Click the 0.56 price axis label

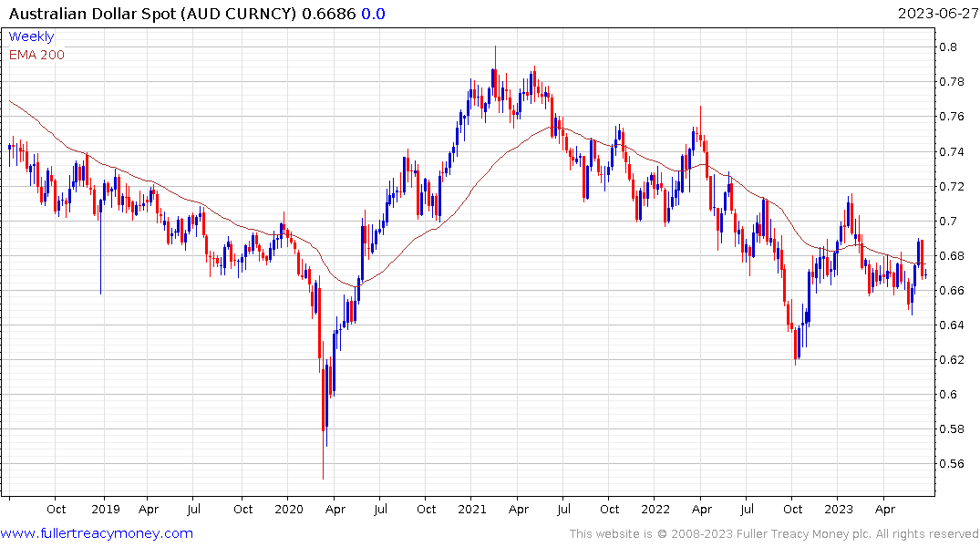(x=951, y=464)
